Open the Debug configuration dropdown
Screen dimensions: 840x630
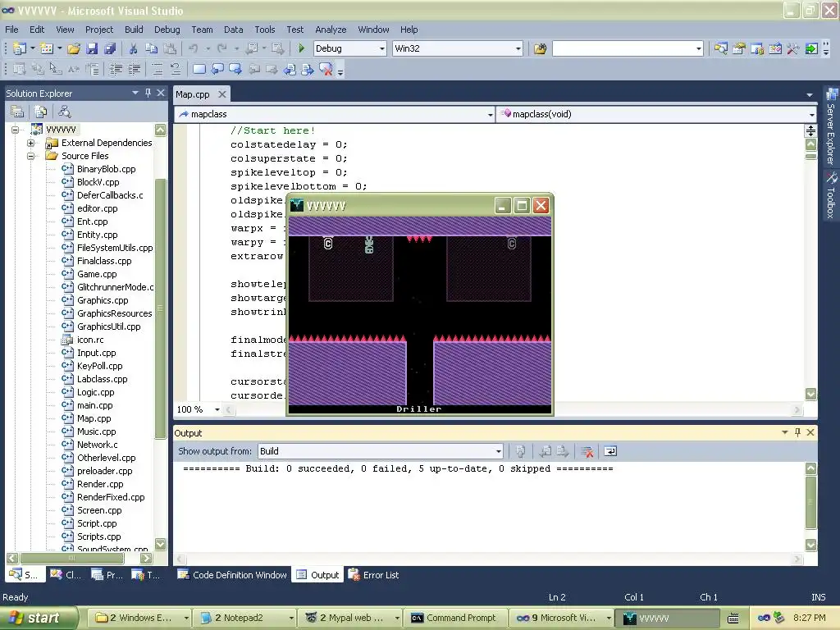pyautogui.click(x=382, y=48)
